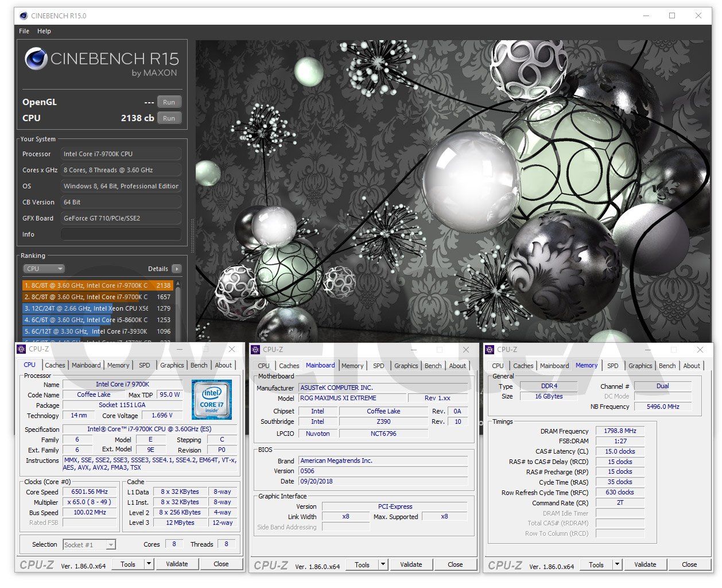This screenshot has height=588, width=722.
Task: Click the Cinebench title bar app icon
Action: point(22,16)
